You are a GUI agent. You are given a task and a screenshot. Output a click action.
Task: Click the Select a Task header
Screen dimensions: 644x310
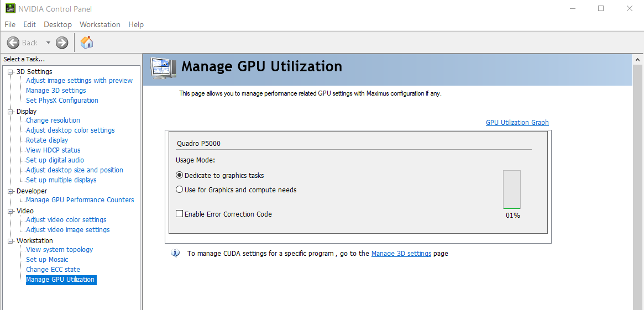[24, 59]
